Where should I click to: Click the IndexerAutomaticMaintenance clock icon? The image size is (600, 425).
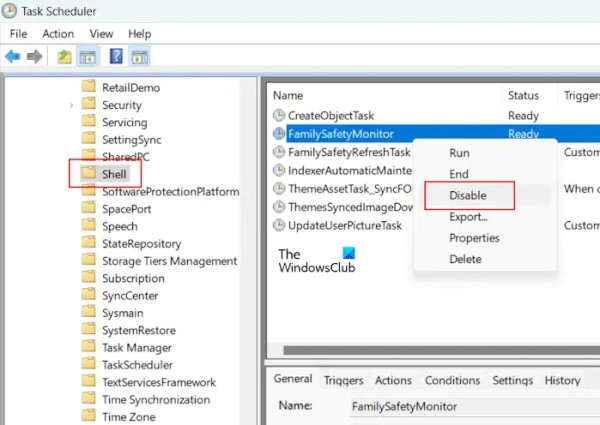coord(279,170)
